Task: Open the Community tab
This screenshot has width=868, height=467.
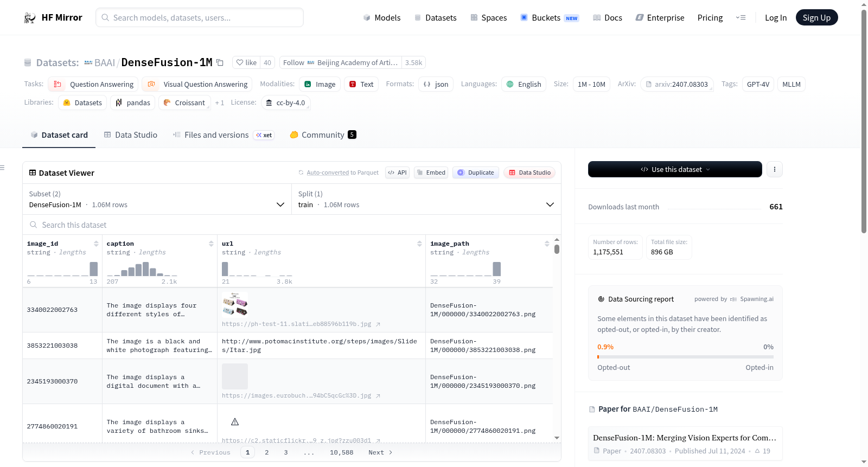Action: pos(323,135)
